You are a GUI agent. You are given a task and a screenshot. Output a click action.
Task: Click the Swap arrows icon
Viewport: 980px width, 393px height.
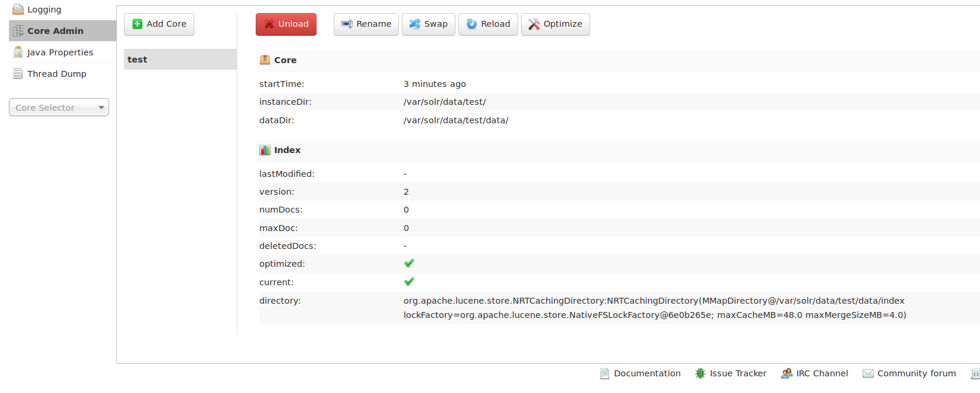tap(415, 24)
